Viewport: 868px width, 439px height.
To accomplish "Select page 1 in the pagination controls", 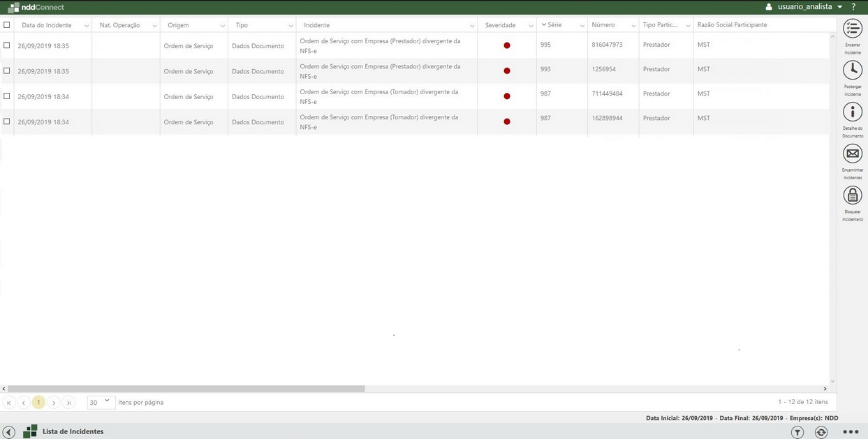I will (x=38, y=402).
